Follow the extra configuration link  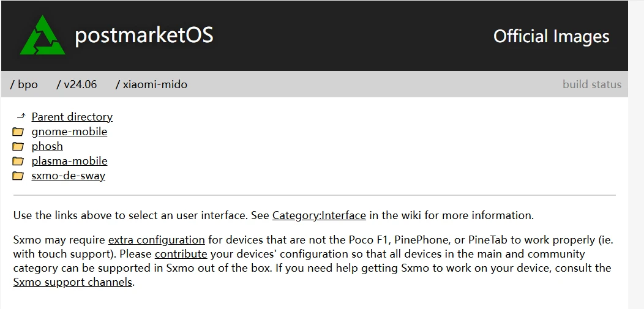pos(156,239)
